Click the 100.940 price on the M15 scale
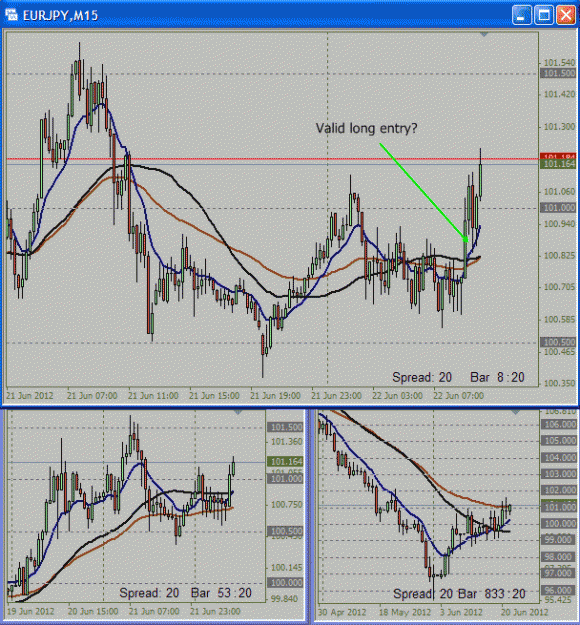Viewport: 580px width, 625px height. (x=560, y=224)
